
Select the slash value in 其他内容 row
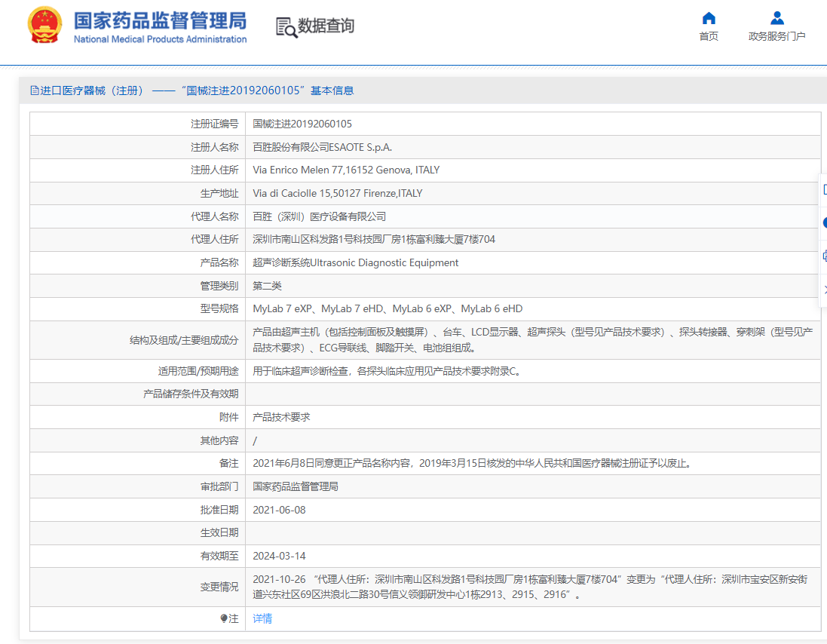(x=255, y=441)
